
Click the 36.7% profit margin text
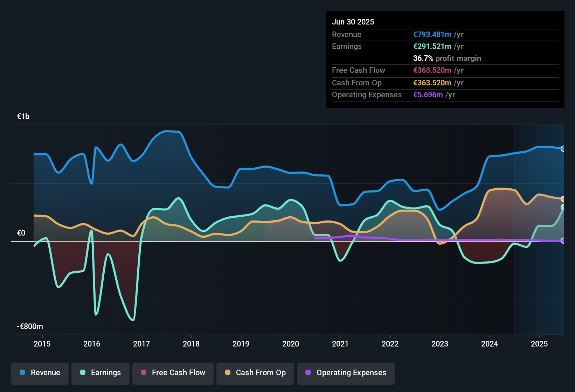pos(447,58)
